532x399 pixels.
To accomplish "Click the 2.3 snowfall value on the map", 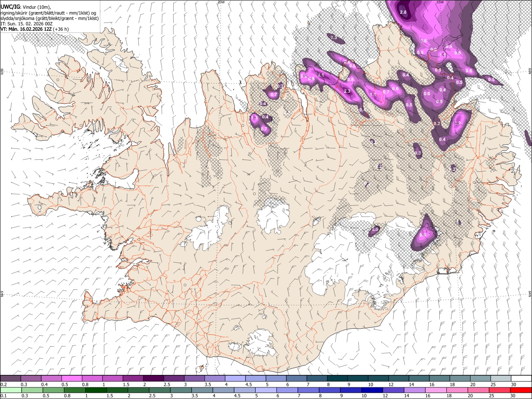I will (348, 91).
